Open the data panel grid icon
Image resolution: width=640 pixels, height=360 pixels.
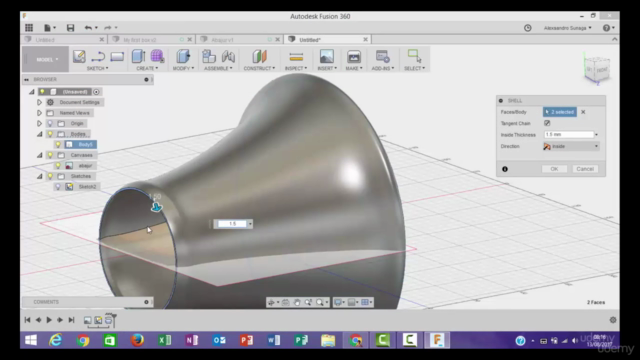coord(29,28)
